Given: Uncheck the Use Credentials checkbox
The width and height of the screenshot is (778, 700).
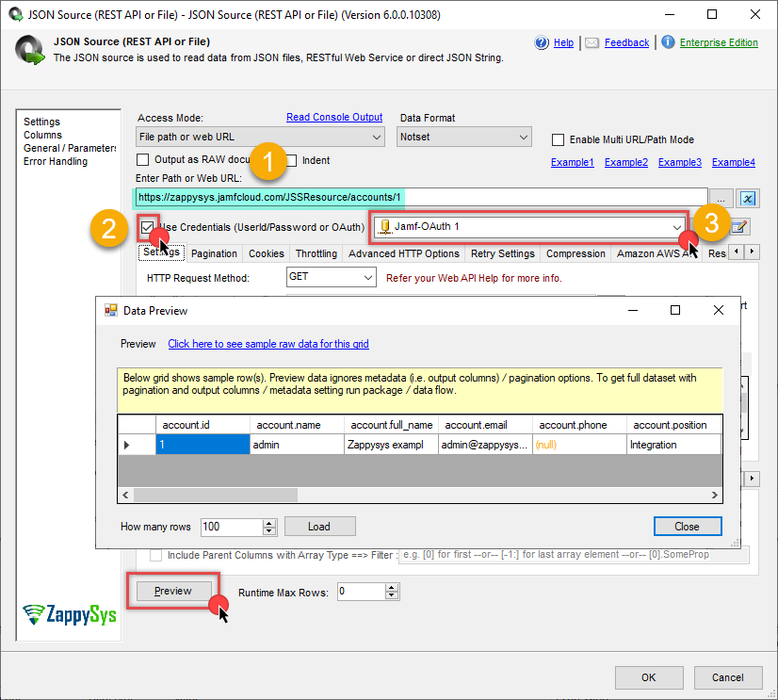Looking at the screenshot, I should click(148, 227).
